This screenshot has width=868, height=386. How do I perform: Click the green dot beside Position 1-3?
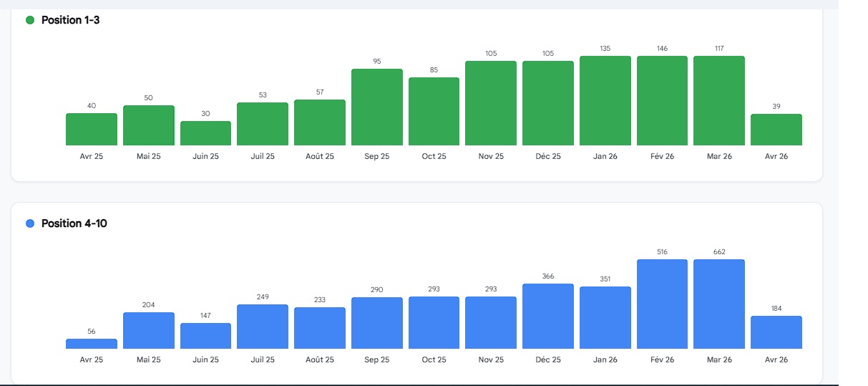30,20
